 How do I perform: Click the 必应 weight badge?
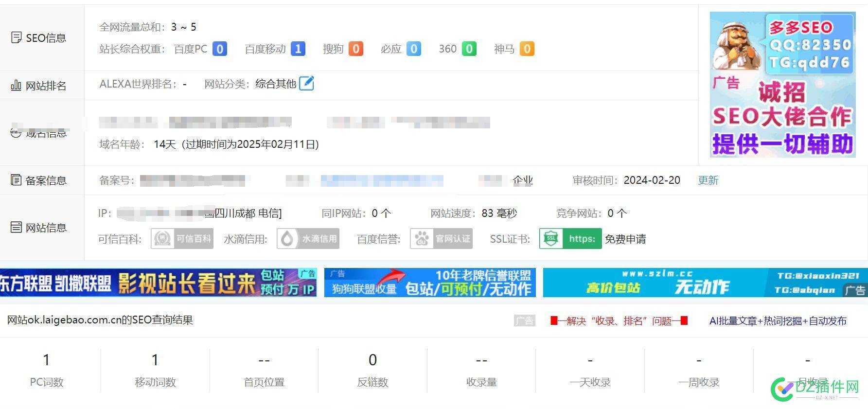[414, 49]
